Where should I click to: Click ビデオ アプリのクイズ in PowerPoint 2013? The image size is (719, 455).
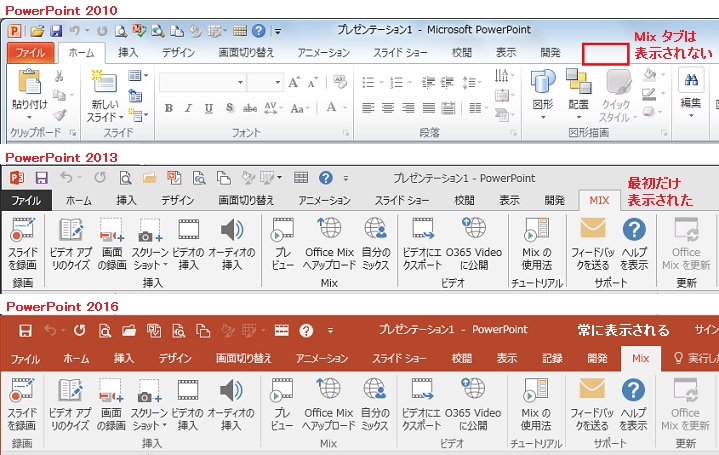pos(71,244)
